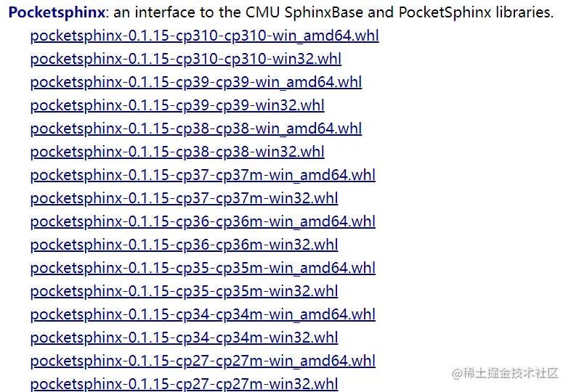
Task: Download the cp36m win32 wheel
Action: coord(184,245)
